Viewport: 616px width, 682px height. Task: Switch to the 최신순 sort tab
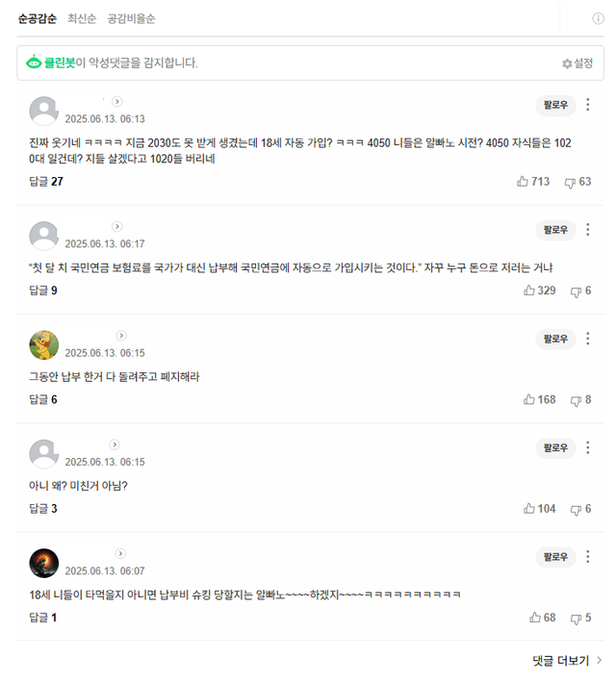(82, 18)
